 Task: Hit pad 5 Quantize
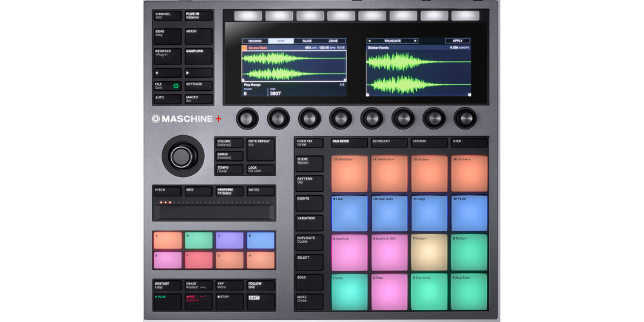pos(350,252)
